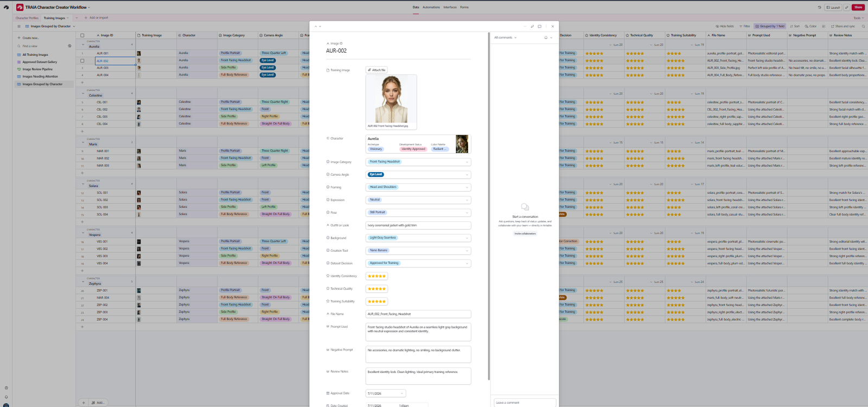Click the Attach file button
This screenshot has width=868, height=407.
376,70
